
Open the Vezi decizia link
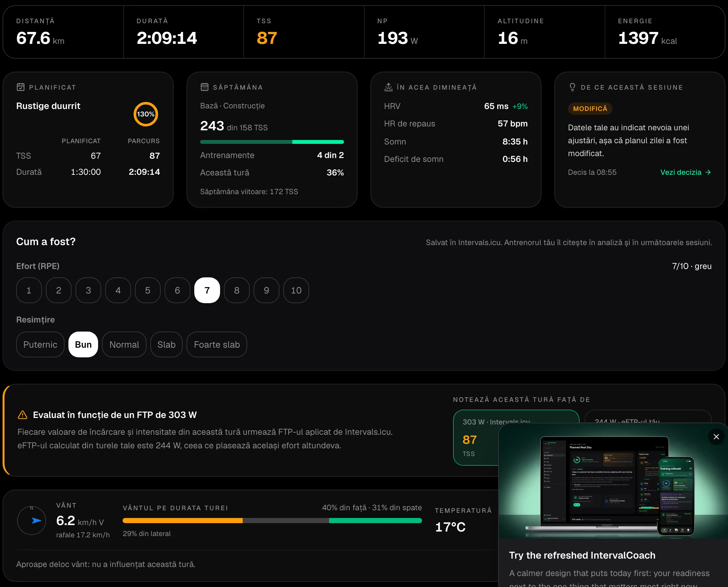tap(686, 172)
